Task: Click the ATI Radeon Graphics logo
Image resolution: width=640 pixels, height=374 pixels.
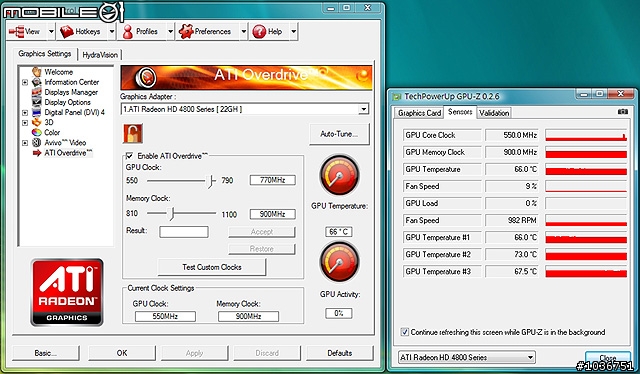Action: click(x=67, y=292)
